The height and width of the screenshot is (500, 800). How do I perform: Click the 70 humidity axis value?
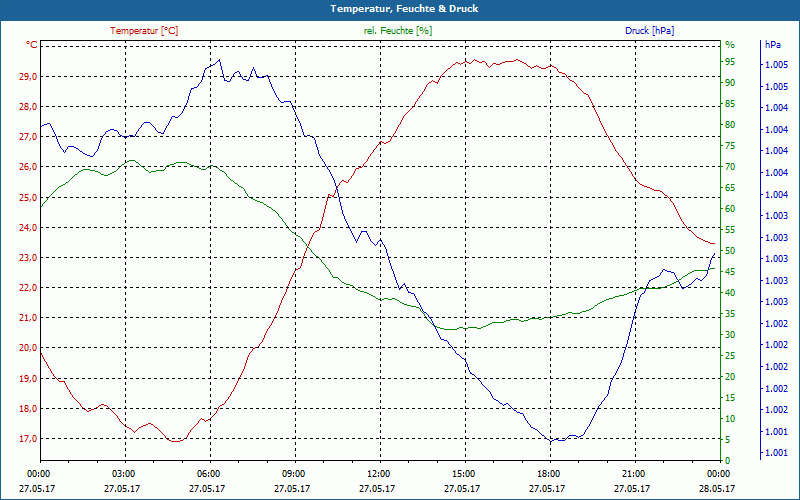(730, 167)
